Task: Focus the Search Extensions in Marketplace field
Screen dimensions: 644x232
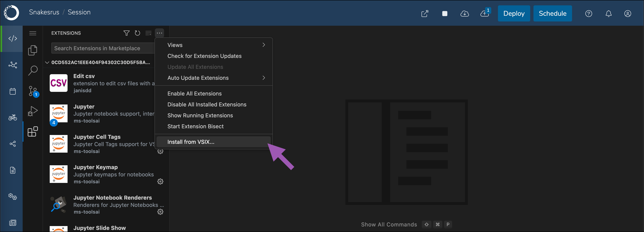Action: (x=102, y=48)
